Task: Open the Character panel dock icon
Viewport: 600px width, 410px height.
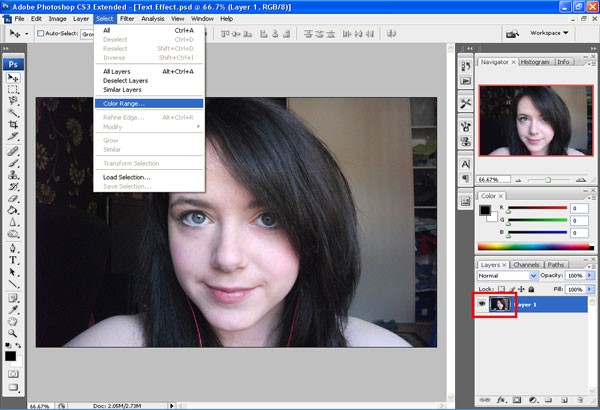Action: [465, 164]
